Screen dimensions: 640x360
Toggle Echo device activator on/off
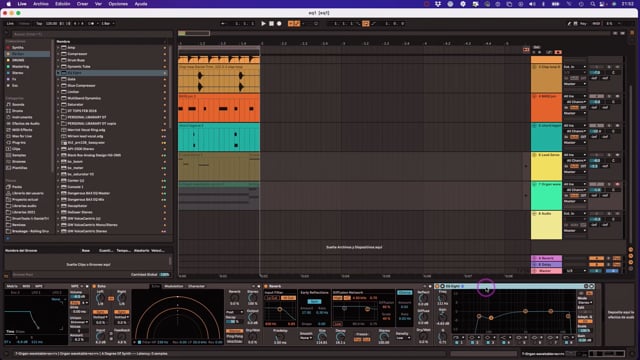[94, 286]
